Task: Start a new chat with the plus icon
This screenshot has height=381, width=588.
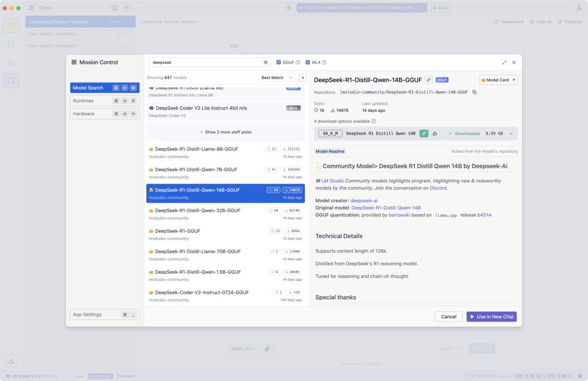Action: pos(127,8)
